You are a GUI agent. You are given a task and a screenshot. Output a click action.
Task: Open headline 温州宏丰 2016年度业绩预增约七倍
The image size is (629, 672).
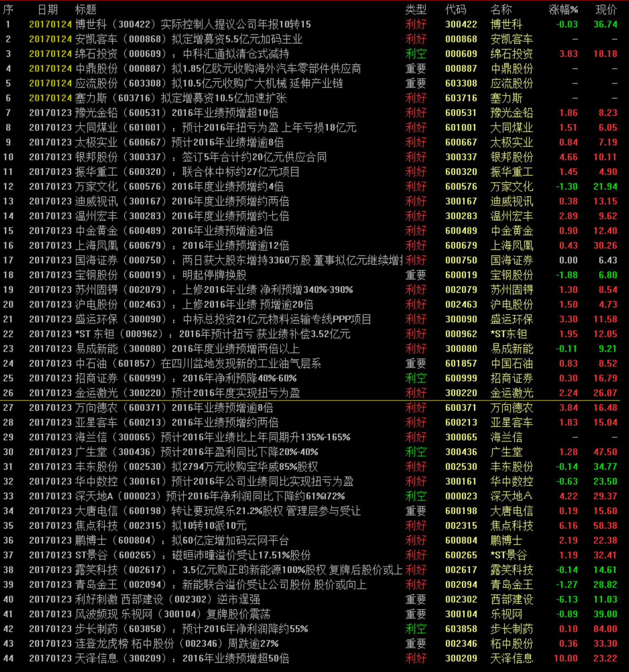(x=182, y=216)
